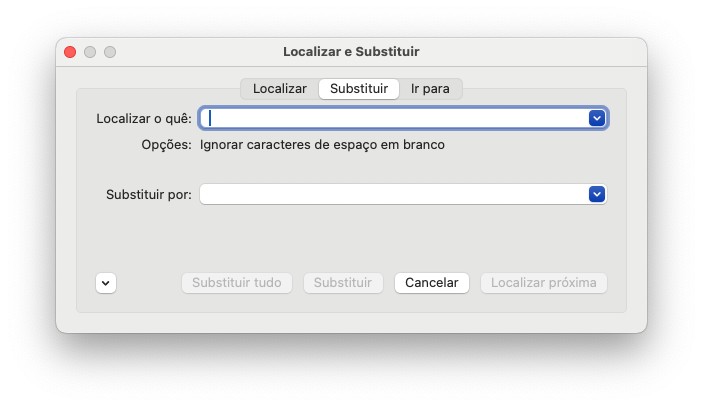Switch to the Localizar tab
The image size is (703, 407).
pyautogui.click(x=279, y=89)
